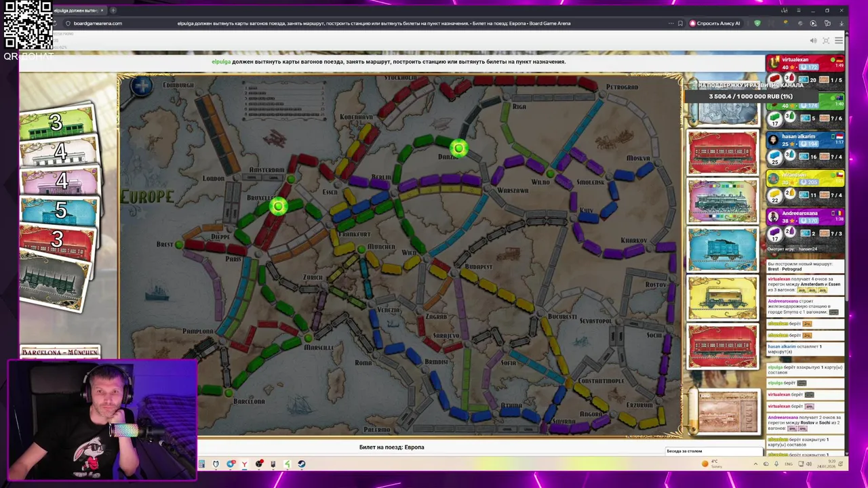Select Brest city marker on map
This screenshot has height=488, width=868.
tap(179, 244)
